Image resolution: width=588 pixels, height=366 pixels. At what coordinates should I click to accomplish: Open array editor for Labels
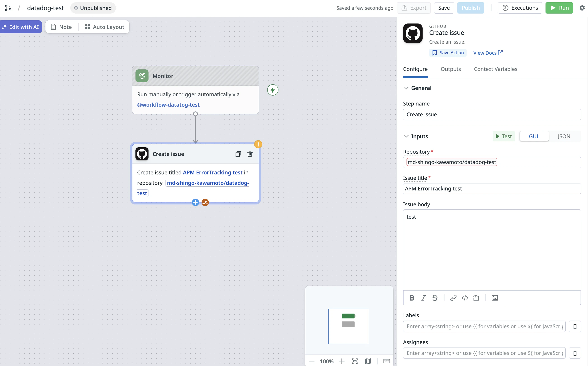pos(575,326)
